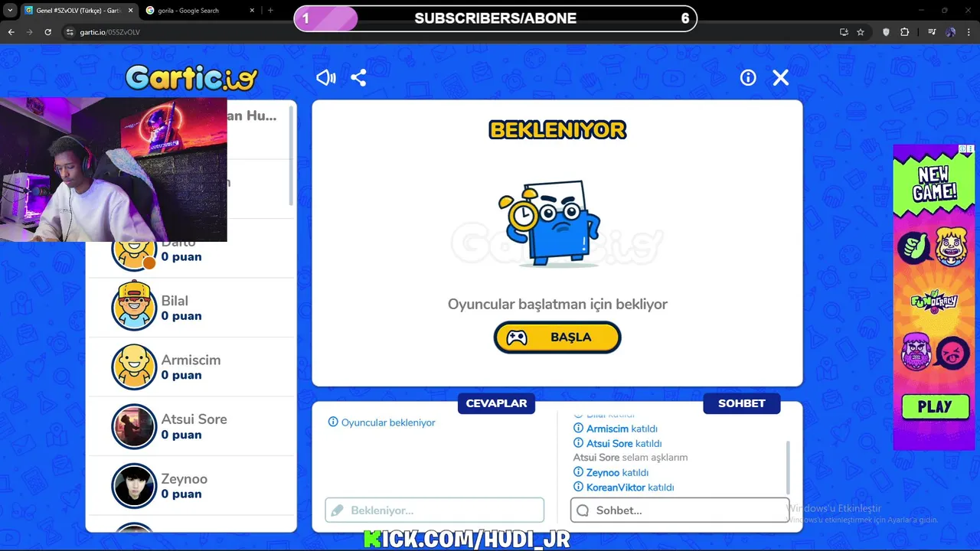Click Zeynoo katıldı chat message

coord(611,473)
